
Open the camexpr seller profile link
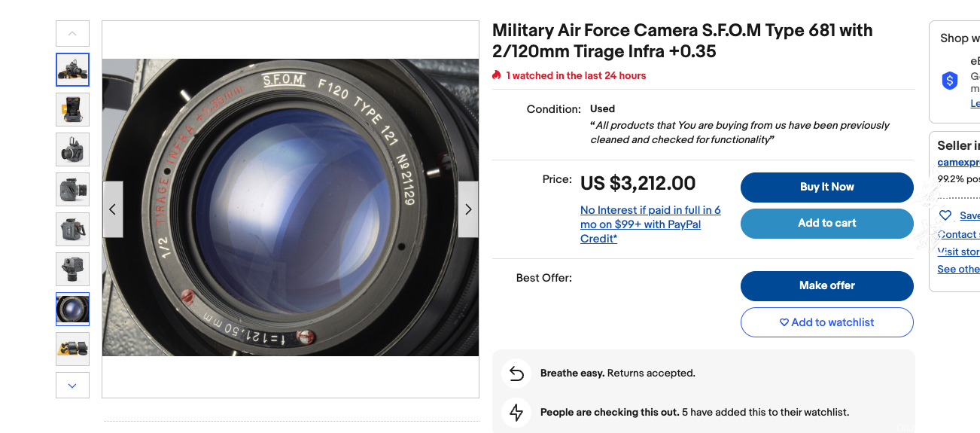(x=959, y=163)
